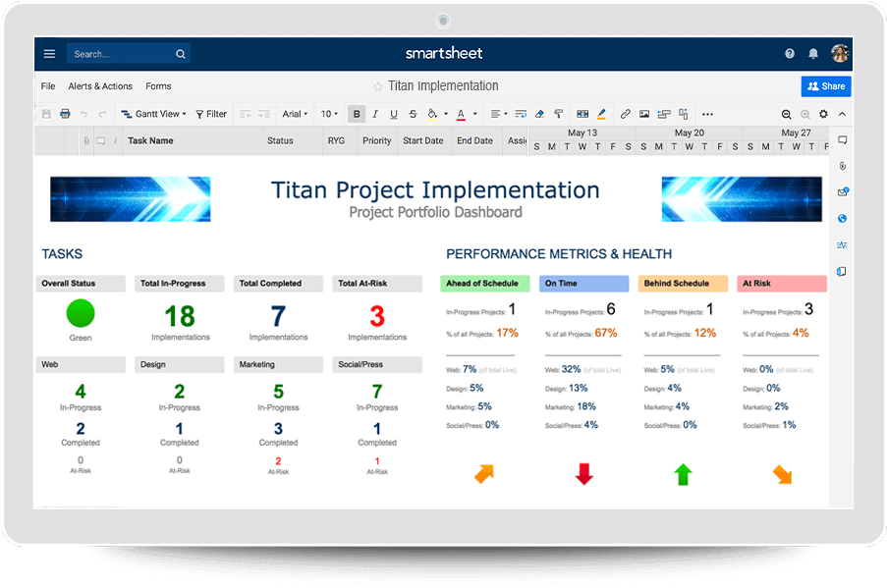The image size is (887, 588).
Task: Click the print icon in toolbar
Action: pos(65,114)
